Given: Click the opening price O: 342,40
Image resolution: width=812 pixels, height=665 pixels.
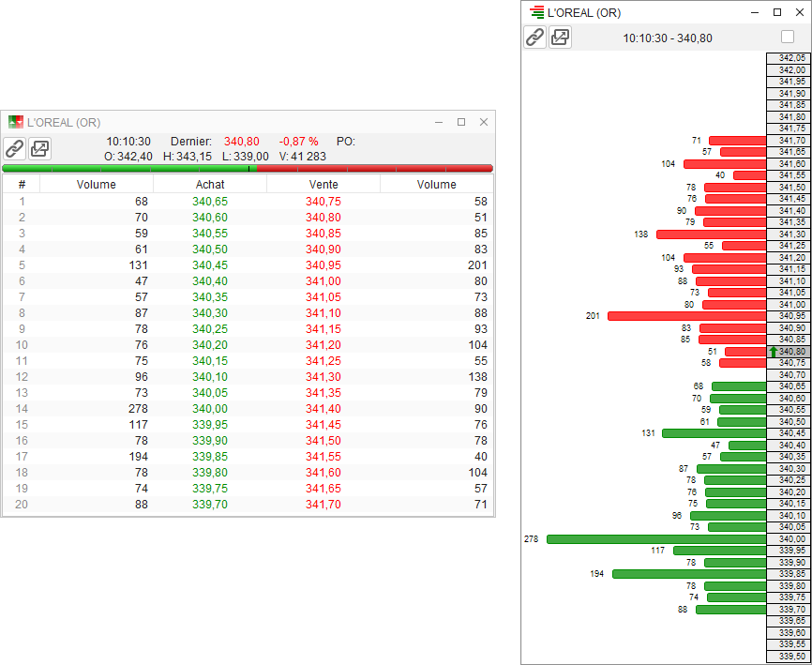Looking at the screenshot, I should pos(128,157).
